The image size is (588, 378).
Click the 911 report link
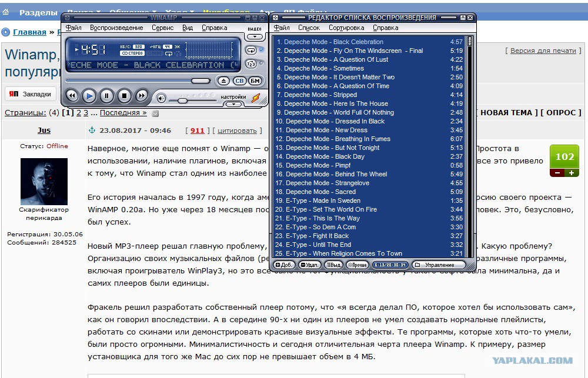click(197, 131)
